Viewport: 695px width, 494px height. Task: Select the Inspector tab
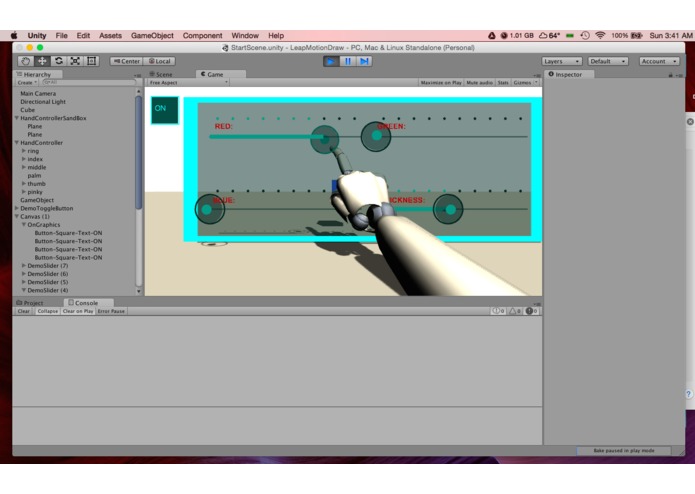point(569,74)
